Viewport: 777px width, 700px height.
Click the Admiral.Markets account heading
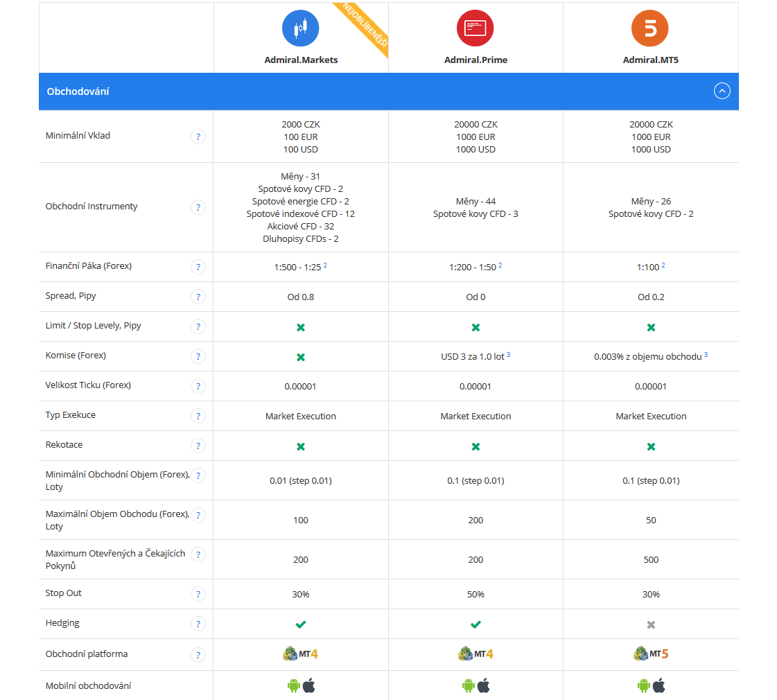[x=301, y=60]
